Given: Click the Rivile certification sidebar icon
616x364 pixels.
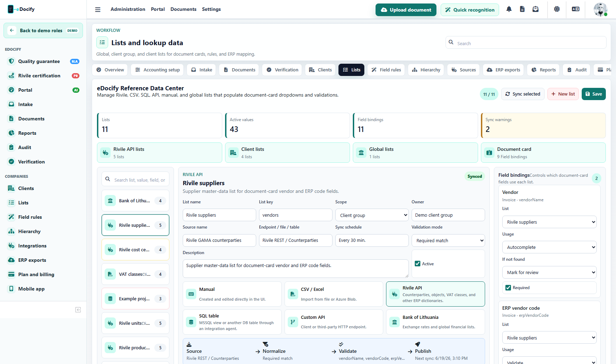Looking at the screenshot, I should pyautogui.click(x=12, y=76).
